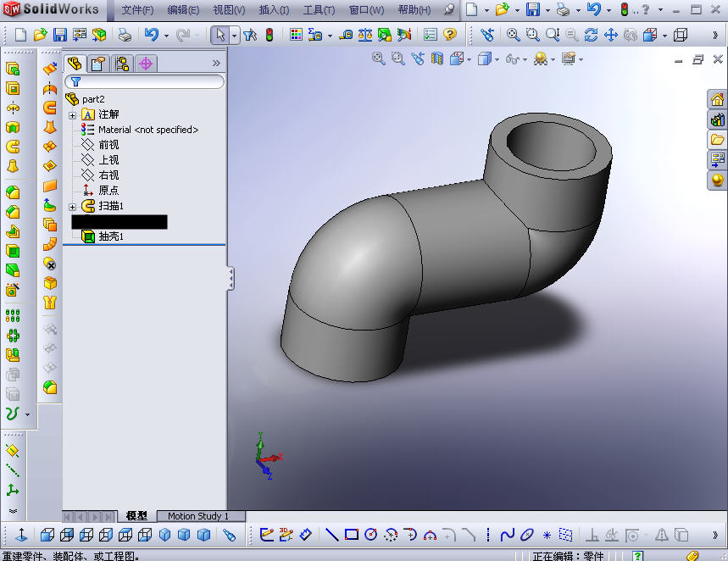The image size is (728, 561).
Task: Open the 视图(V) menu
Action: pyautogui.click(x=229, y=10)
